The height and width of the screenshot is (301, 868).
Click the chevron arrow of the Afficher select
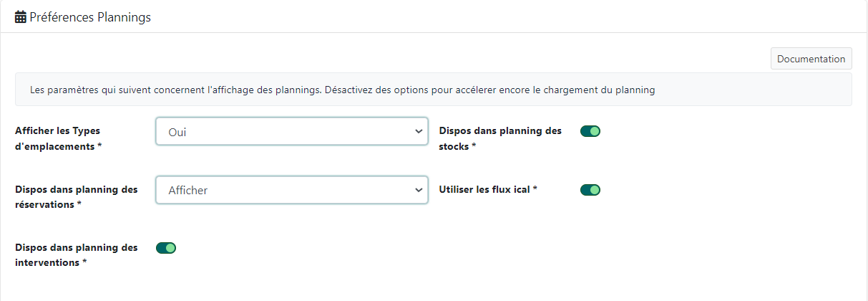(x=419, y=190)
